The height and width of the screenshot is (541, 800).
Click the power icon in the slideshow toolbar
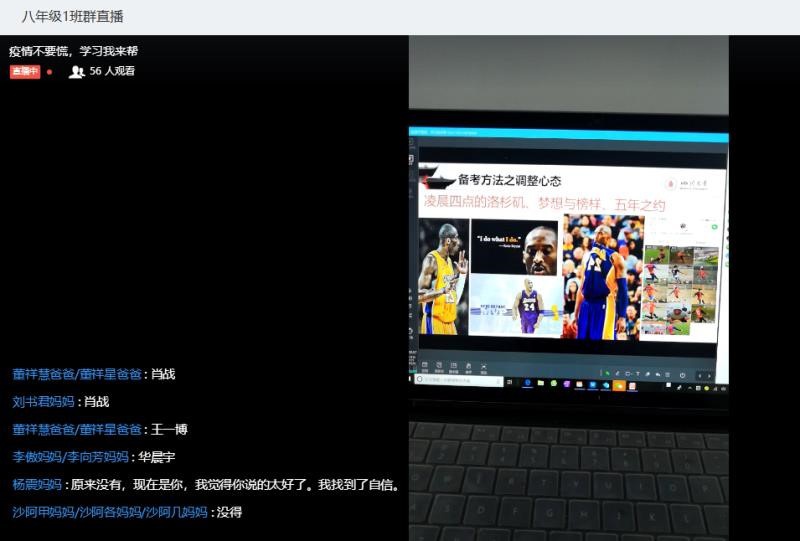tap(681, 375)
